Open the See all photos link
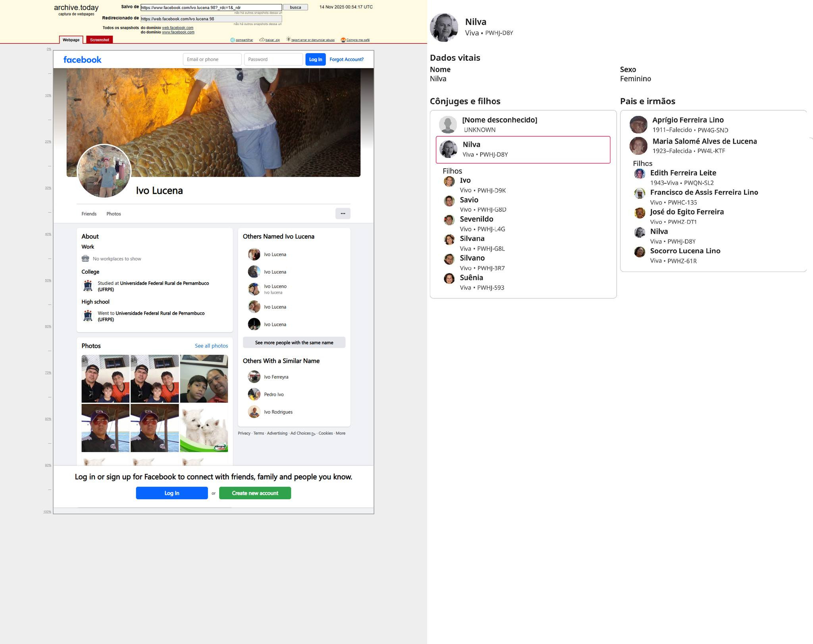 211,346
